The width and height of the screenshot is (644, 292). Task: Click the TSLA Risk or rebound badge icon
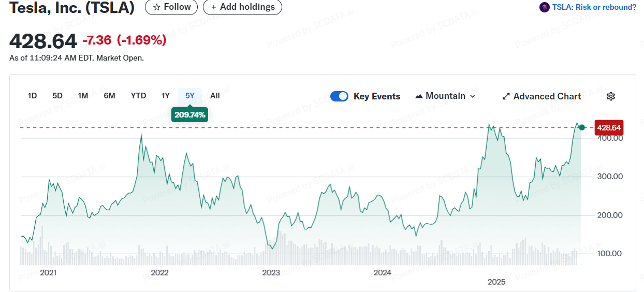coord(544,7)
